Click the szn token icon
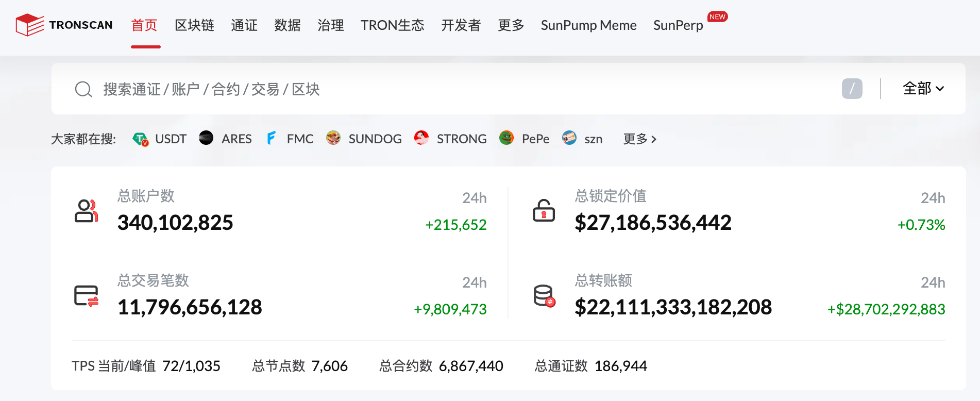980x401 pixels. tap(569, 138)
